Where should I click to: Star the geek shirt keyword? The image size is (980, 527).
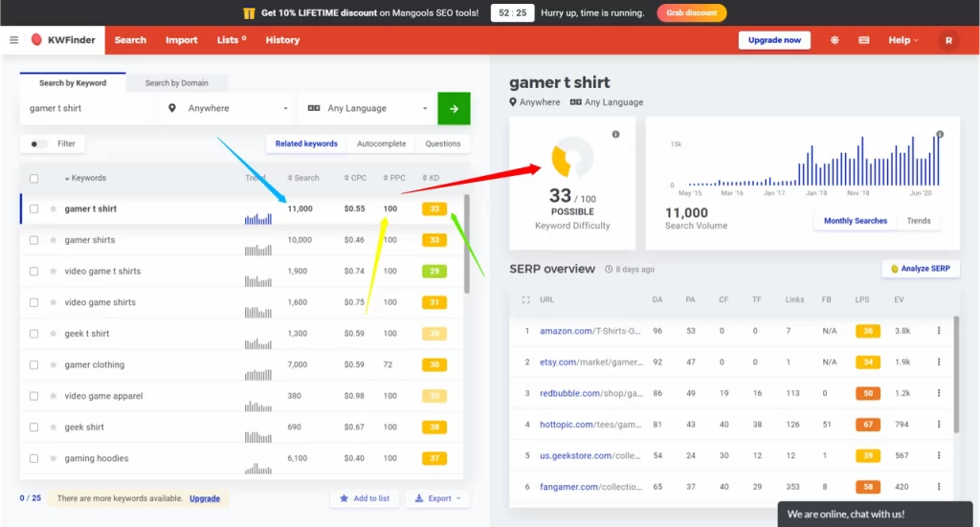point(54,428)
